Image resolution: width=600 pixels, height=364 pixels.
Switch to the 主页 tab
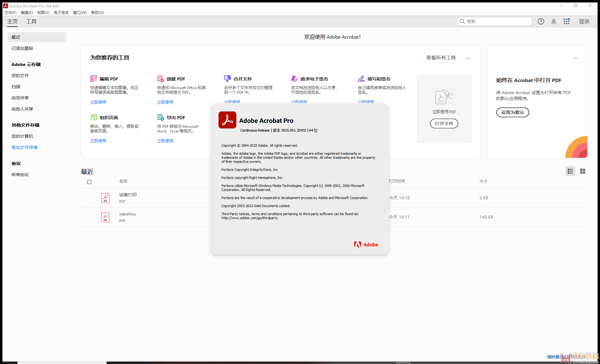click(12, 21)
